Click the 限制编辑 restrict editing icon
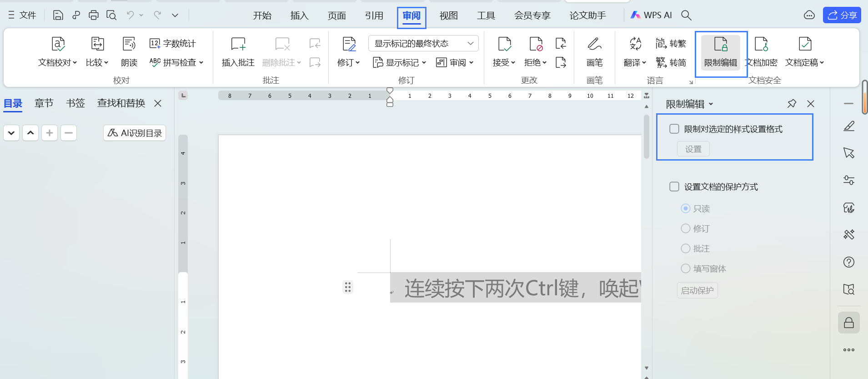The height and width of the screenshot is (379, 868). (721, 52)
